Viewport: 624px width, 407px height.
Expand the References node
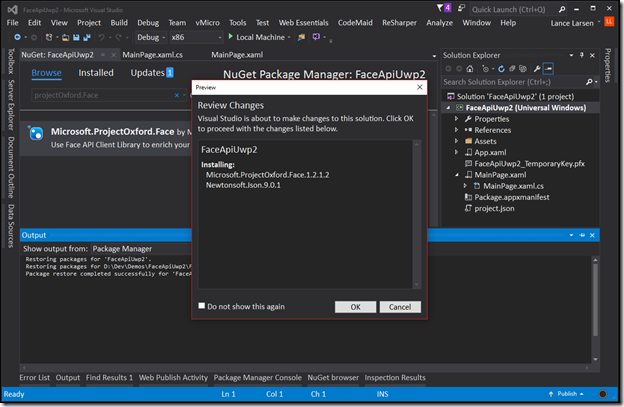pos(456,130)
